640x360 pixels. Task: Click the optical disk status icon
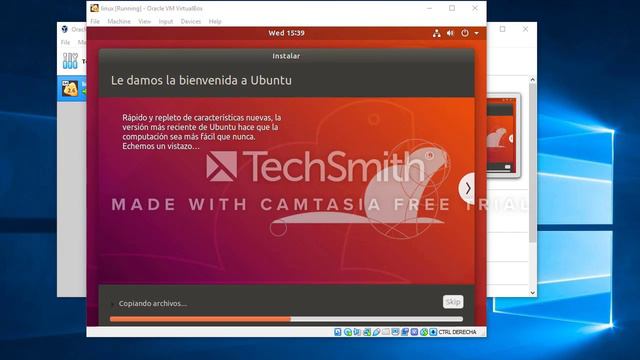(x=348, y=332)
